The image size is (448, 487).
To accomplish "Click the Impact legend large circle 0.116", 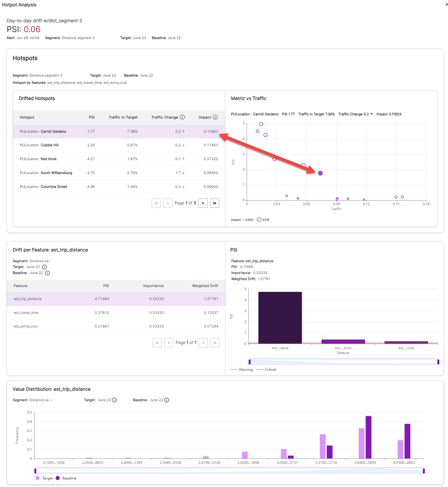I will pos(259,220).
